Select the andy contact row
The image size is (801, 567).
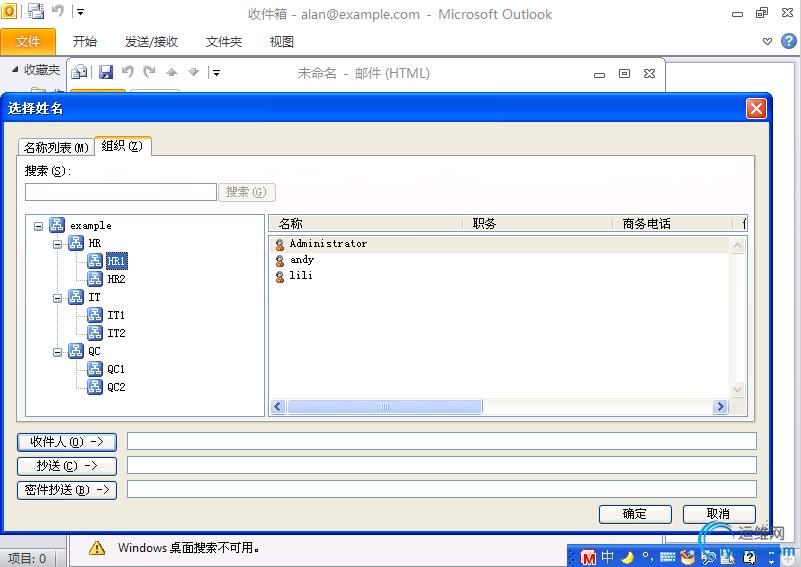pyautogui.click(x=501, y=260)
